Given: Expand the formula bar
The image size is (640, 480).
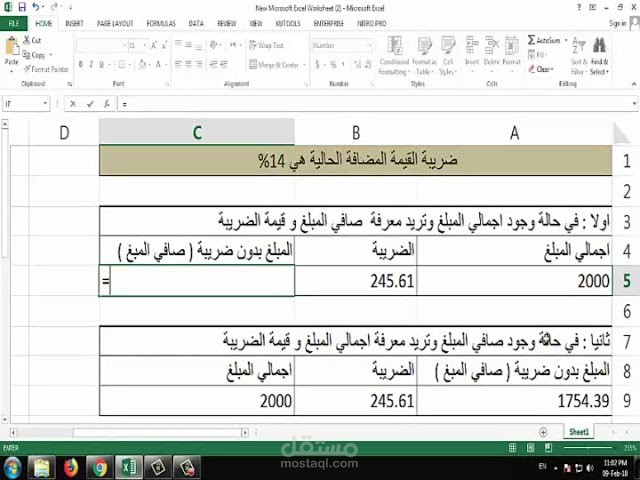Looking at the screenshot, I should point(634,104).
